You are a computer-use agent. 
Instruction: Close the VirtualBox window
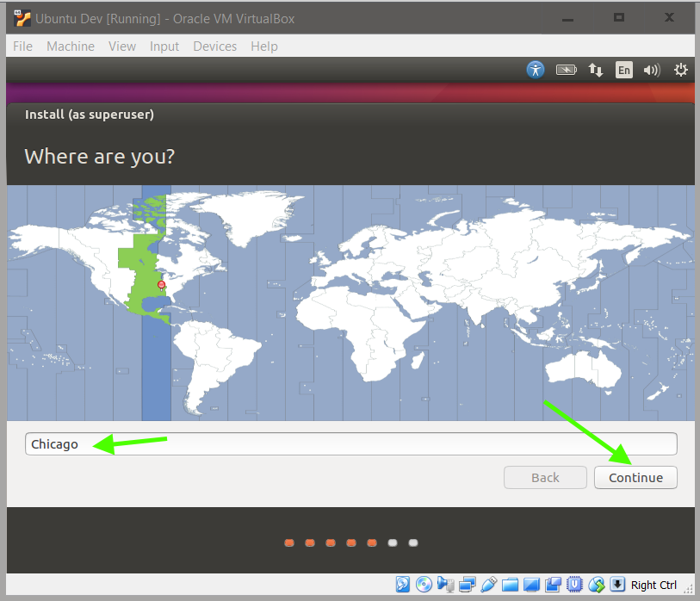[669, 17]
